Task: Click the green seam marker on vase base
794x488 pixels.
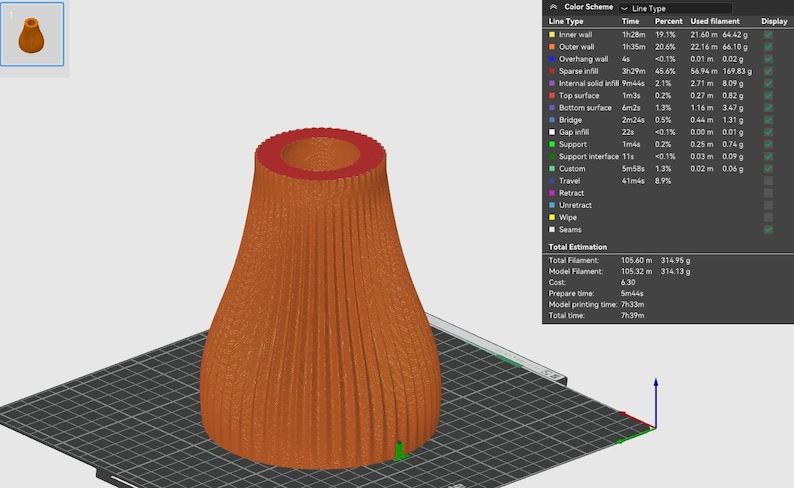Action: pyautogui.click(x=400, y=451)
